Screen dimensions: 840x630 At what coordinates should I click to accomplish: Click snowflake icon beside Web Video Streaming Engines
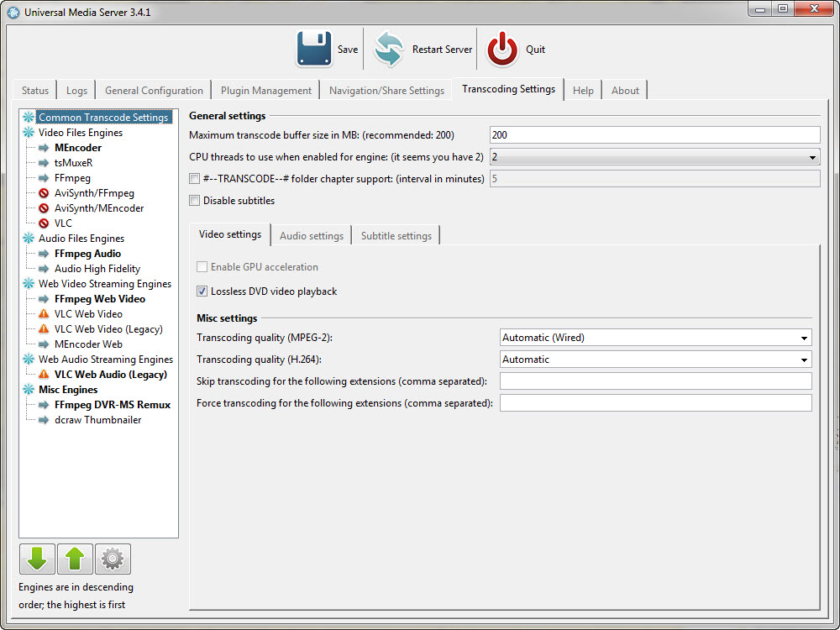[x=29, y=284]
